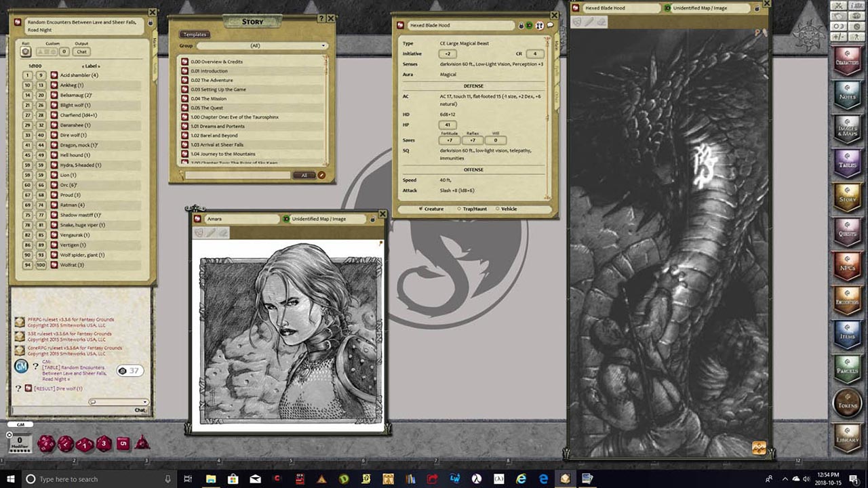Viewport: 868px width, 488px height.
Task: Open the story entry 0.01 Introduction
Action: coord(209,70)
